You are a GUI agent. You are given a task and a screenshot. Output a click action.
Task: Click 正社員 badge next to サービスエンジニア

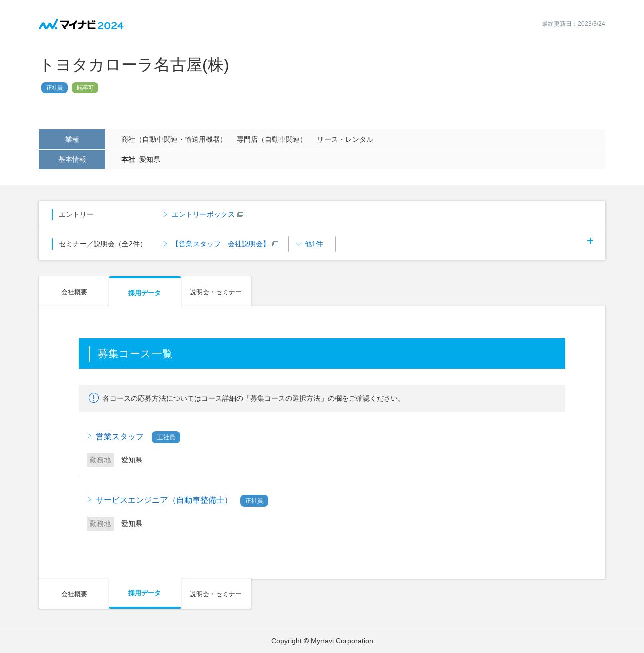(x=254, y=501)
